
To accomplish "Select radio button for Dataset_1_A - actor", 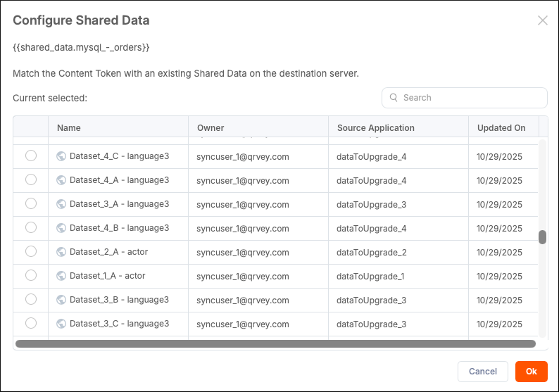I will (x=31, y=275).
